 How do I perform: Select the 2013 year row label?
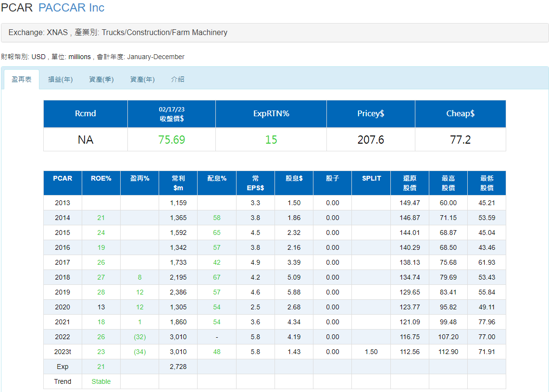click(62, 203)
